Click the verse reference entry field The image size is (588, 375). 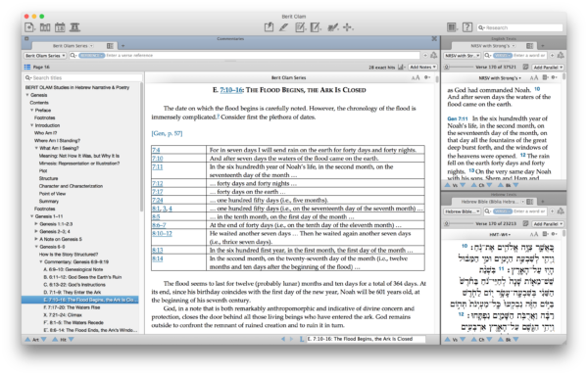point(244,56)
